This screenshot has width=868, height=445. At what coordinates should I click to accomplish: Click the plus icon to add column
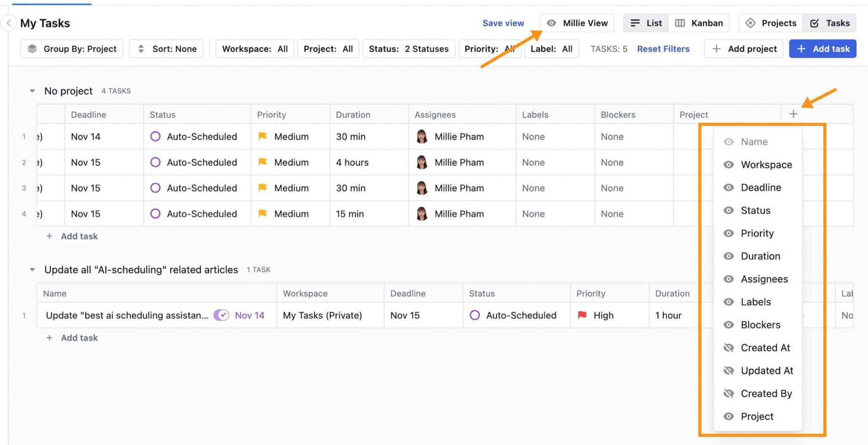(793, 114)
